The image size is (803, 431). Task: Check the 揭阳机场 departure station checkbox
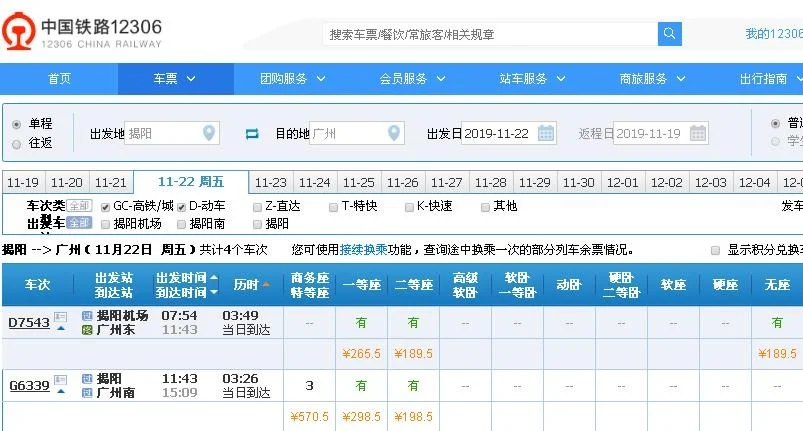point(105,224)
